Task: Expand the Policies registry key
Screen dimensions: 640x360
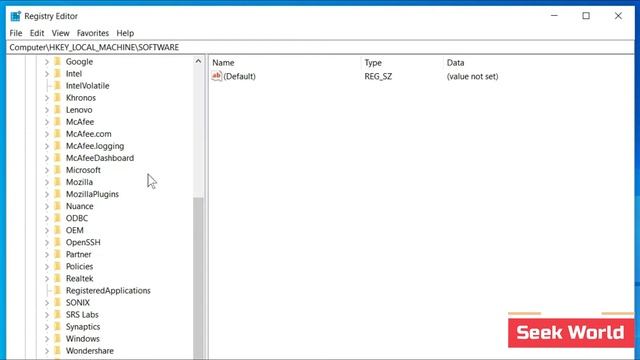Action: pos(47,266)
